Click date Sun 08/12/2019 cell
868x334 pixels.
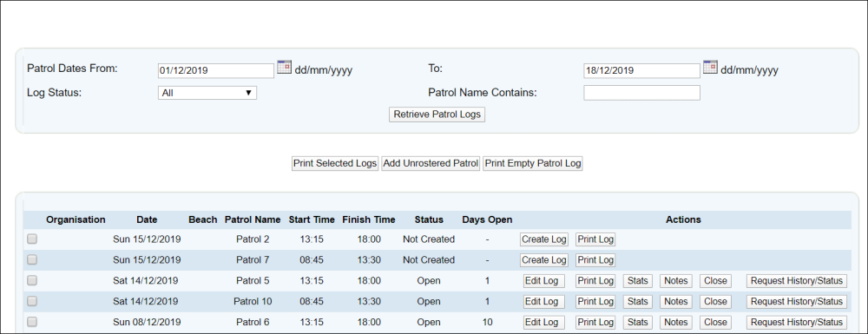(x=147, y=322)
